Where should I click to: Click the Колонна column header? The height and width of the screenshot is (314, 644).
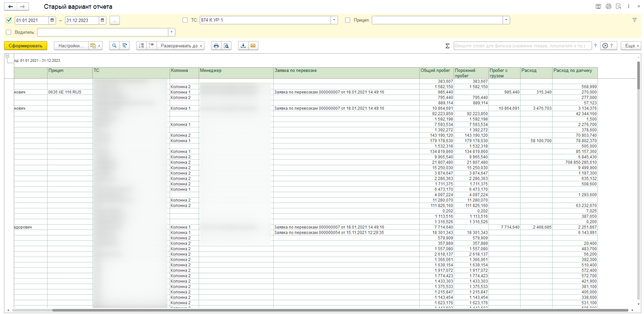(x=184, y=73)
